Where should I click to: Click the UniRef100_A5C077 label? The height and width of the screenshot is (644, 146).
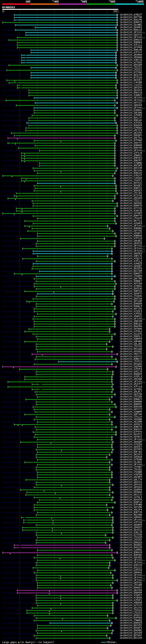click(x=131, y=354)
